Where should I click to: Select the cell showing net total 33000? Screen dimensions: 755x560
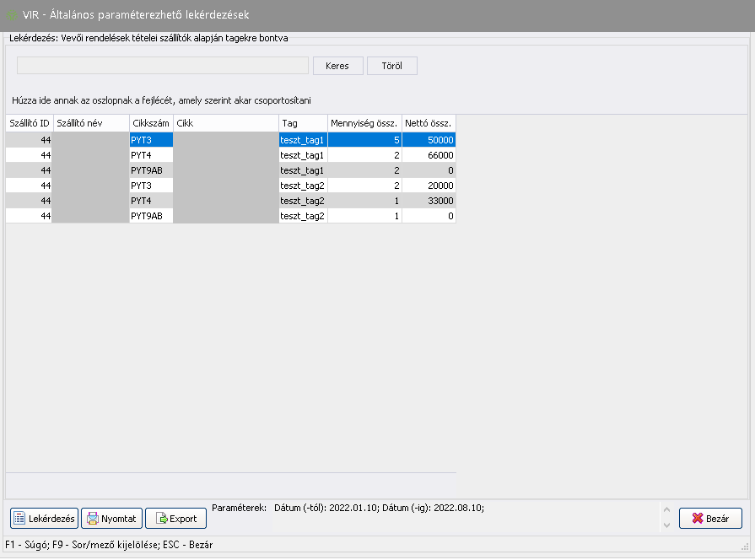click(429, 201)
